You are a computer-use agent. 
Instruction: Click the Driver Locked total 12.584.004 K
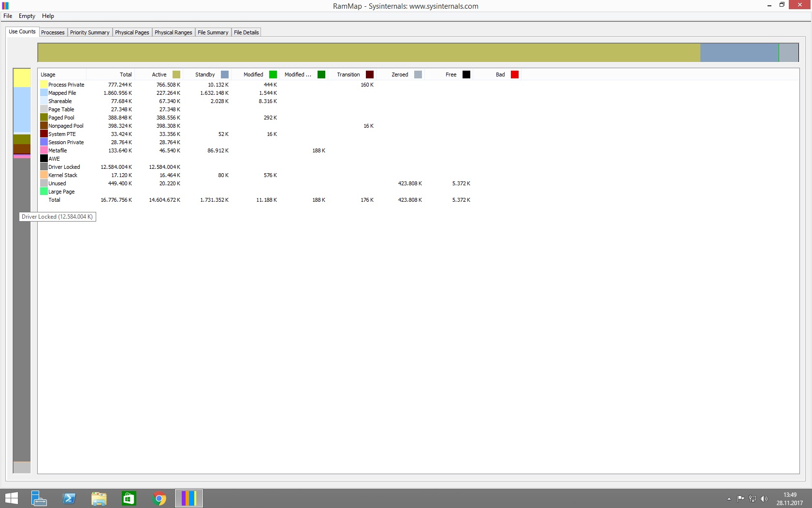(x=116, y=167)
